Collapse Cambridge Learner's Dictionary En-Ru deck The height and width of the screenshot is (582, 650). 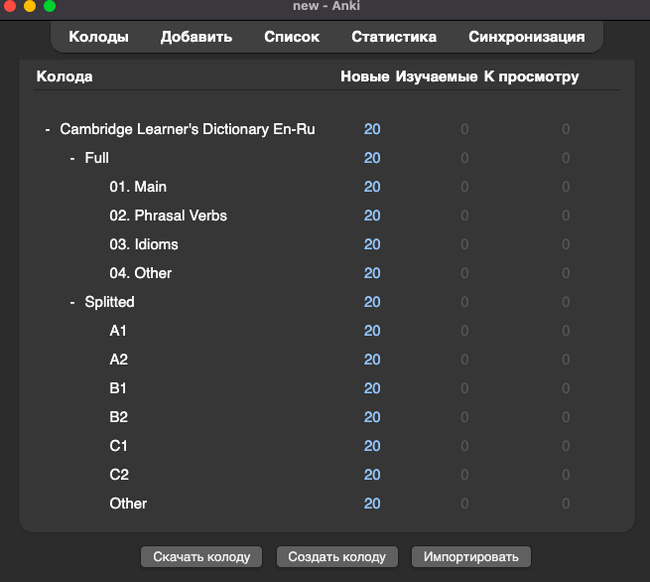pyautogui.click(x=48, y=129)
